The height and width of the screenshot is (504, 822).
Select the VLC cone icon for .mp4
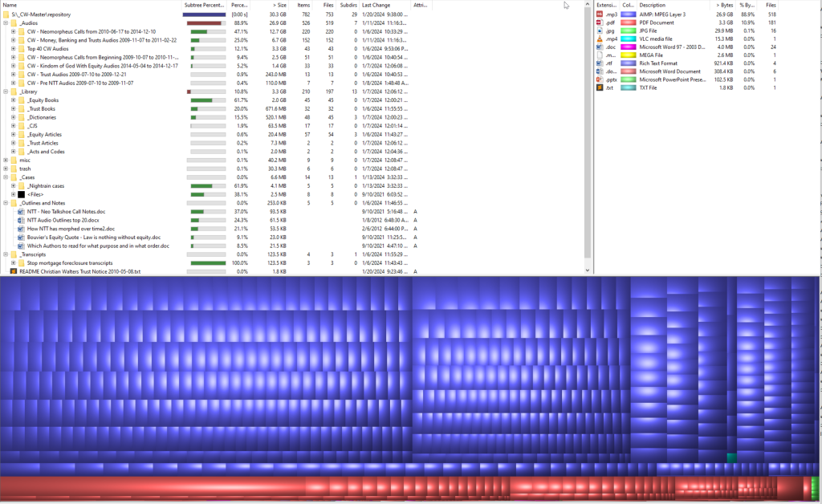600,39
